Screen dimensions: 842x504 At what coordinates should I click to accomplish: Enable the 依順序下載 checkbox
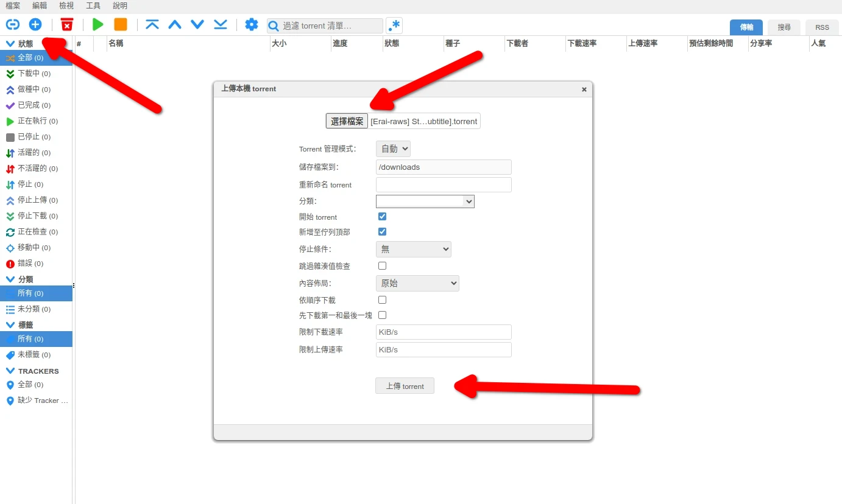pos(382,299)
